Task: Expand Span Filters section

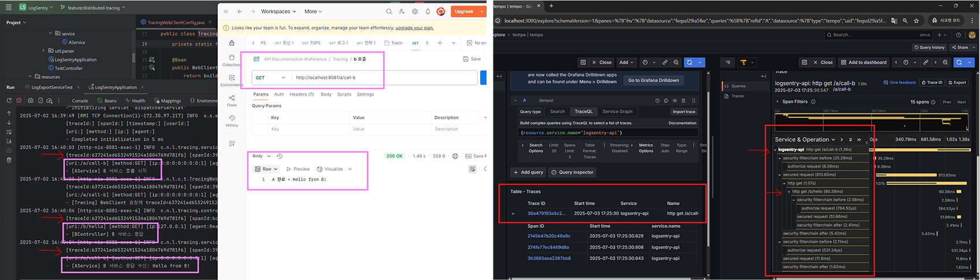Action: pos(777,102)
